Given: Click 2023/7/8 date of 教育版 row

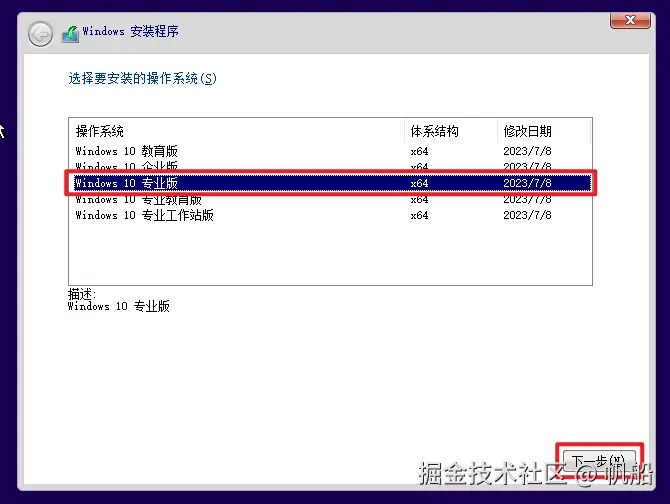Looking at the screenshot, I should 527,151.
